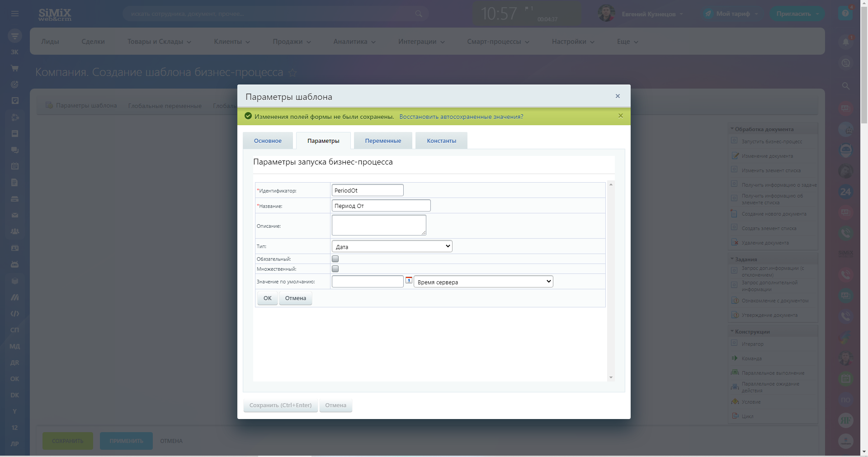
Task: Switch to the Переменные tab
Action: [x=383, y=141]
